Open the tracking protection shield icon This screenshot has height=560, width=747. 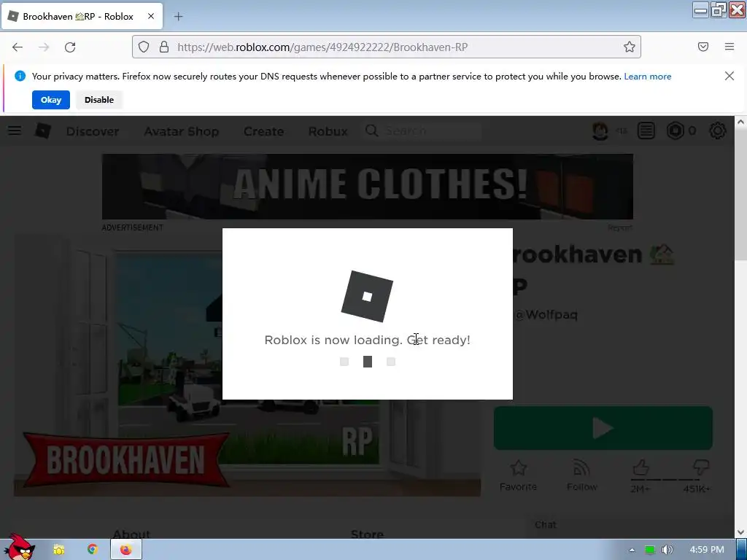click(x=144, y=47)
